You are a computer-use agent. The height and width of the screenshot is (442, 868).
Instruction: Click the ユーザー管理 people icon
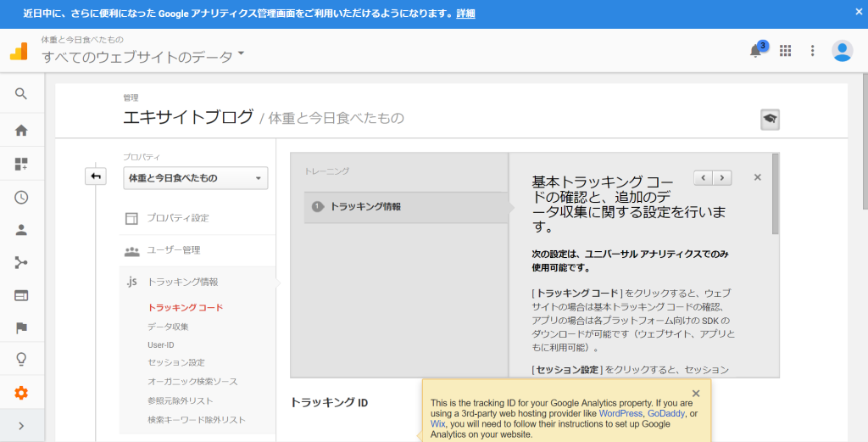pos(131,251)
